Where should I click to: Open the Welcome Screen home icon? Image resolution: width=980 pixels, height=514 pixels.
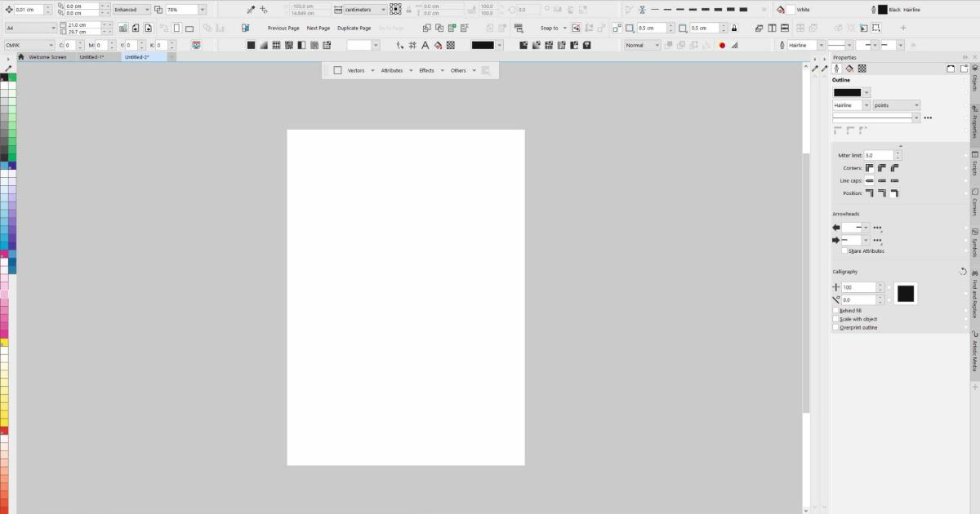point(21,57)
